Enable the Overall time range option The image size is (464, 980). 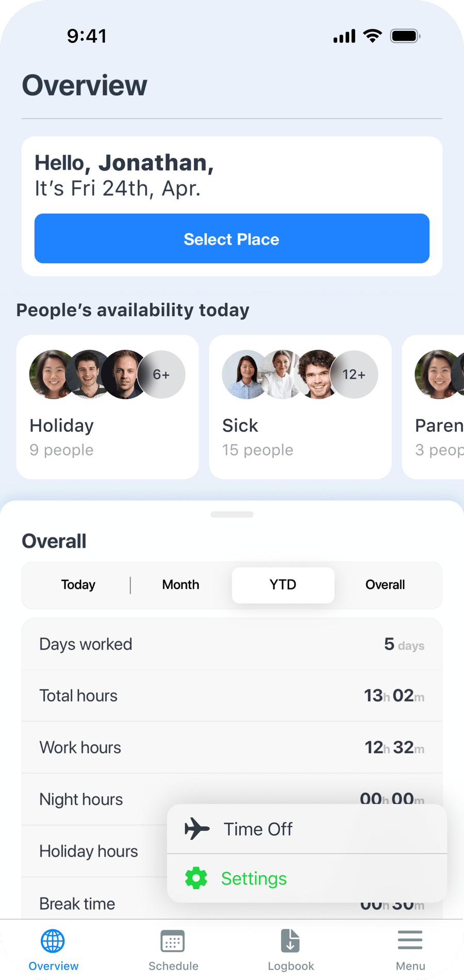click(385, 585)
